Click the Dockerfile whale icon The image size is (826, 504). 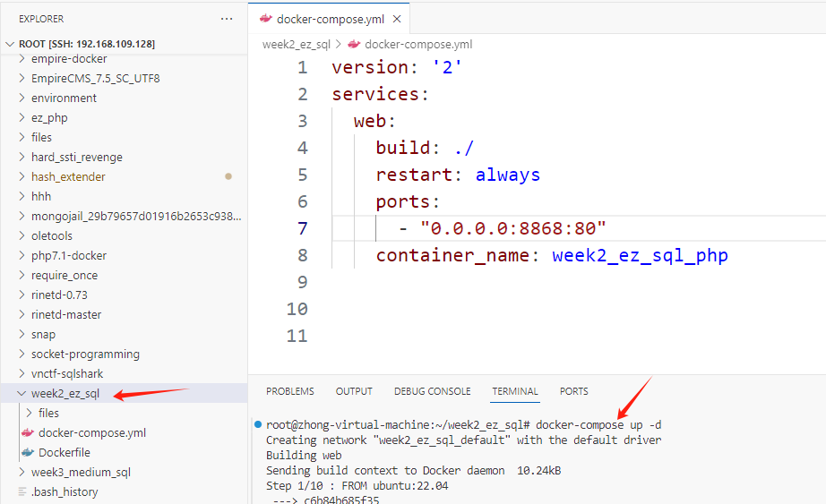tap(28, 452)
